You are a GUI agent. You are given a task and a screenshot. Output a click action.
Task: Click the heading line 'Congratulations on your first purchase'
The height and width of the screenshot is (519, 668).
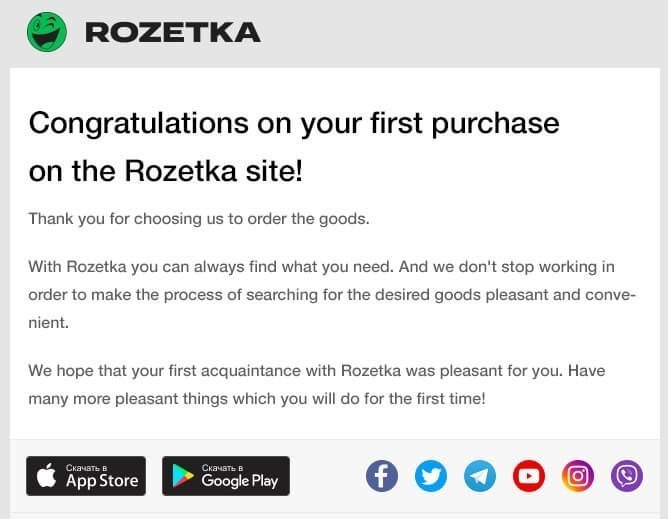click(294, 124)
